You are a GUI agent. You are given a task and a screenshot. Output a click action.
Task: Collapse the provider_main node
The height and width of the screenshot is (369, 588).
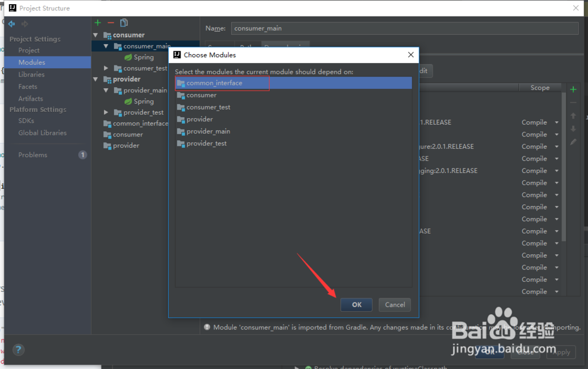[106, 91]
